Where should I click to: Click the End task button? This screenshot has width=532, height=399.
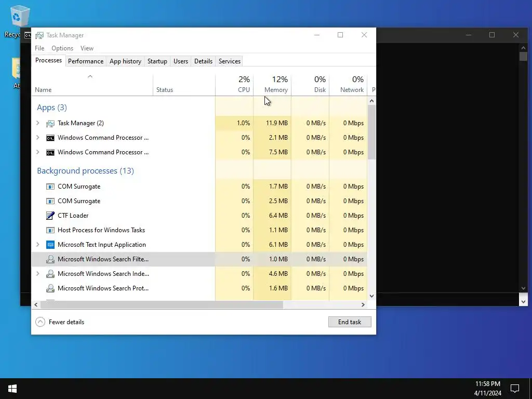pyautogui.click(x=350, y=322)
